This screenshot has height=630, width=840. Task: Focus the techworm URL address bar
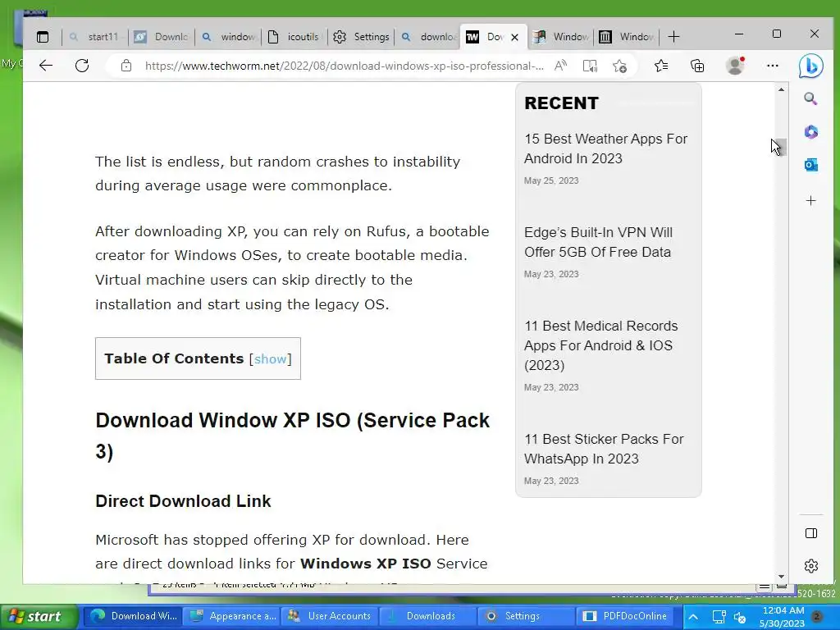pyautogui.click(x=344, y=66)
